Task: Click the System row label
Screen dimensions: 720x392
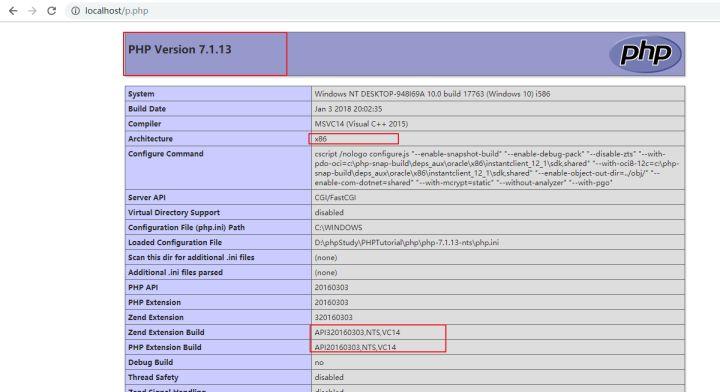Action: click(141, 94)
